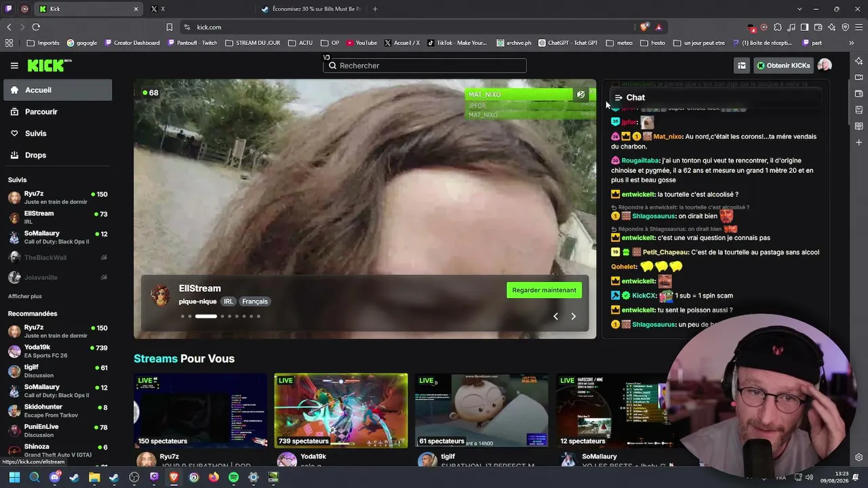Open the SoMallaury stream thumbnail with 12 spectateurs
868x488 pixels.
tap(623, 410)
